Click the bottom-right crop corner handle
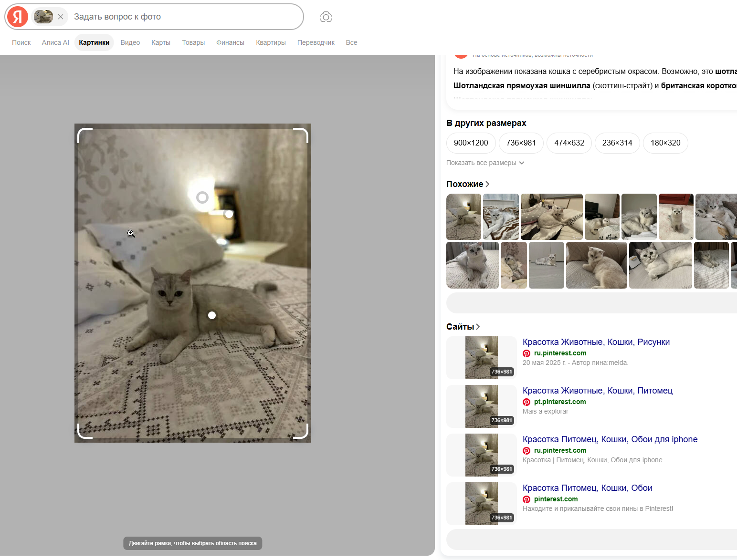This screenshot has height=560, width=737. [x=301, y=432]
